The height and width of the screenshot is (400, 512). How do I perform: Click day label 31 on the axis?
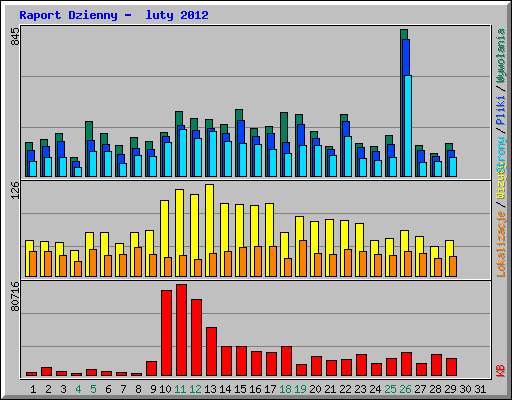pos(480,389)
